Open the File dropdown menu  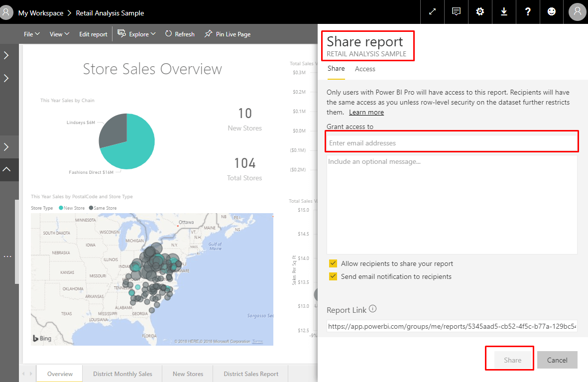[x=32, y=34]
